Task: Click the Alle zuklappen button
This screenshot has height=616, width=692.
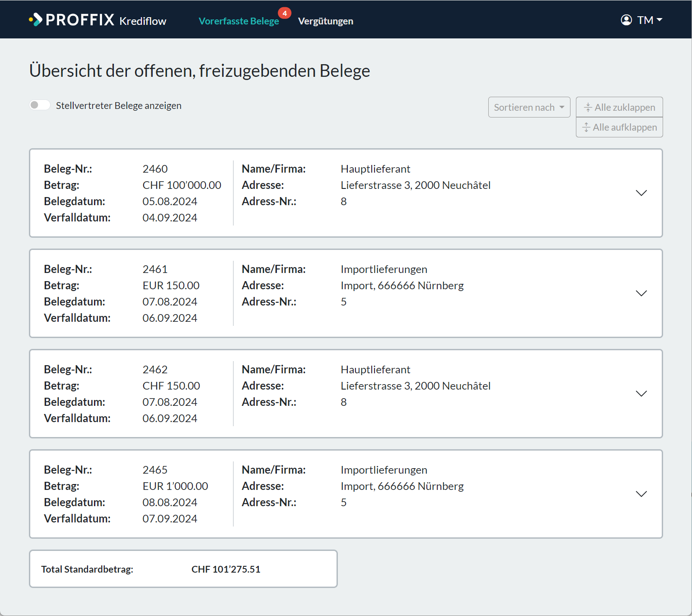Action: pos(619,107)
